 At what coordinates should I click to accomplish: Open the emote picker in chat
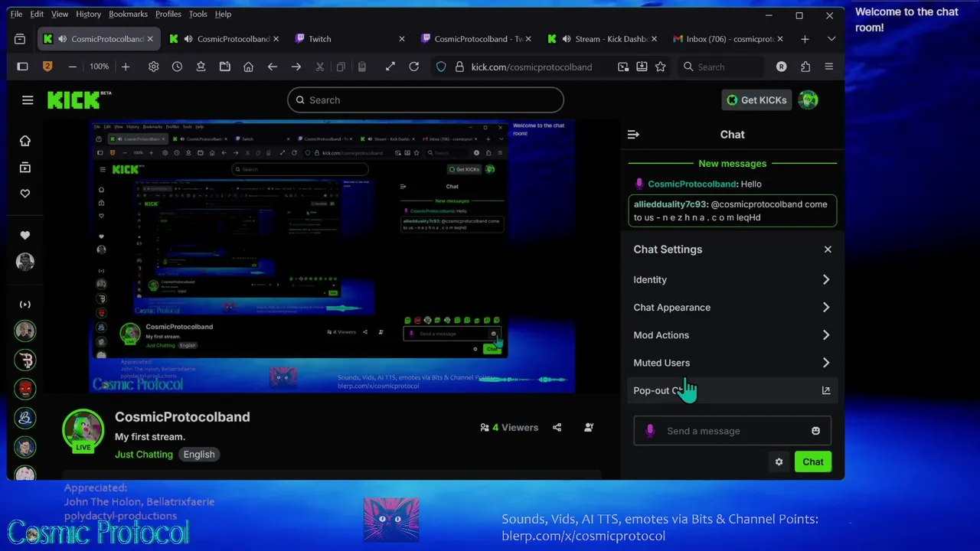click(815, 431)
